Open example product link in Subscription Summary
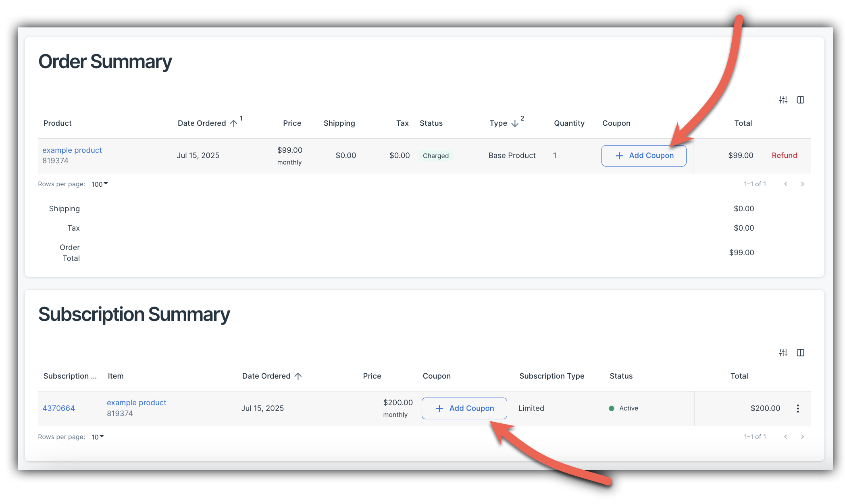Screen dimensions: 845x504 point(137,403)
